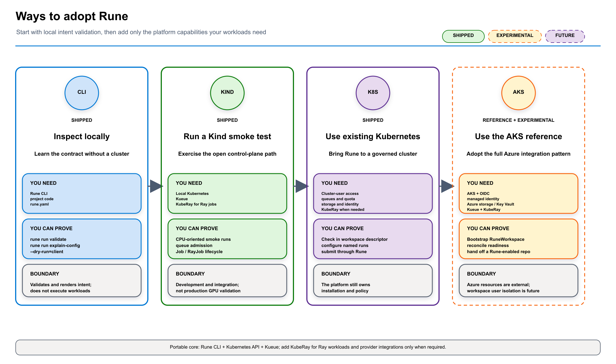
Task: Select the orange AKS circle icon
Action: [x=519, y=93]
